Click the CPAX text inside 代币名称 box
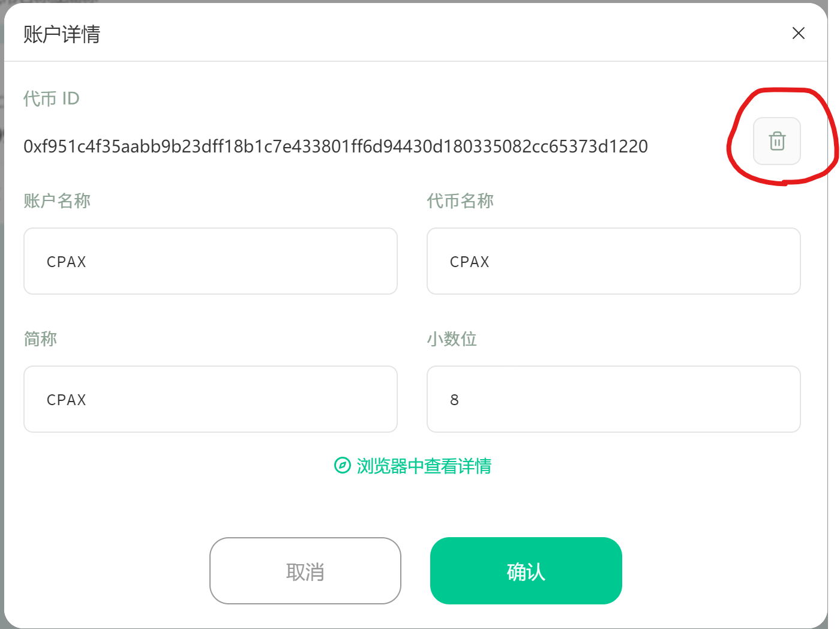840x629 pixels. point(470,262)
